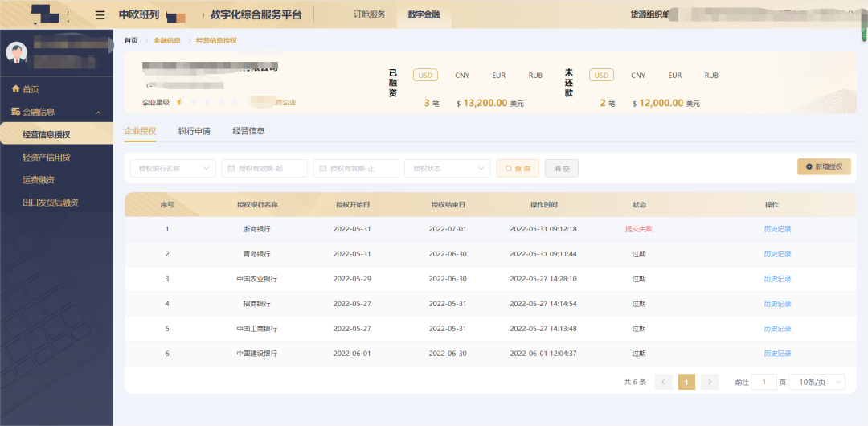The image size is (868, 426).
Task: Select RUB under 已融资
Action: tap(535, 76)
